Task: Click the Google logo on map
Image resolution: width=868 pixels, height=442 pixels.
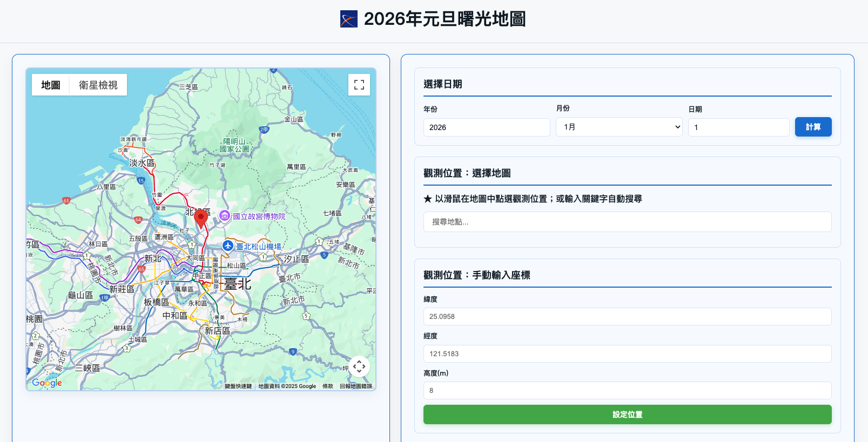Action: tap(47, 383)
